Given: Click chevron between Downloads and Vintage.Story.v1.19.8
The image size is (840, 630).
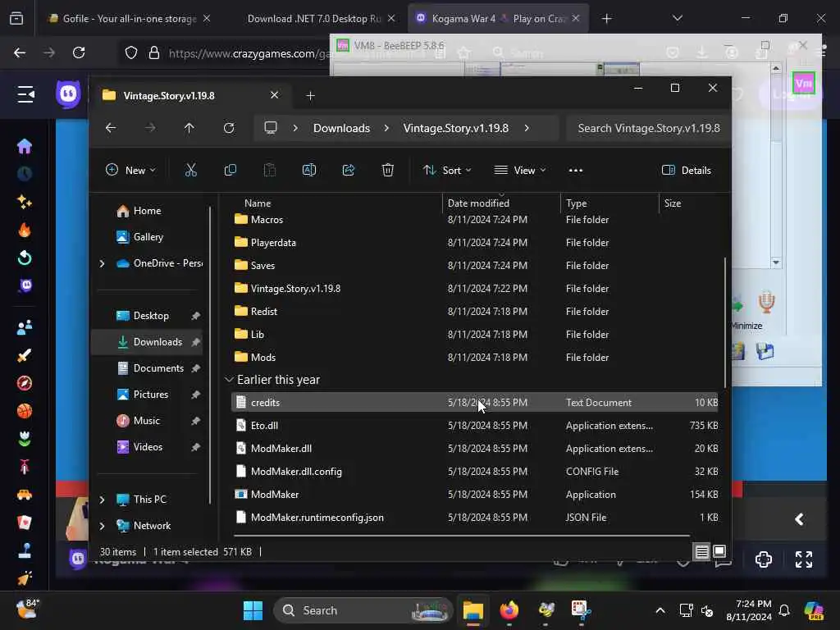Looking at the screenshot, I should [386, 128].
